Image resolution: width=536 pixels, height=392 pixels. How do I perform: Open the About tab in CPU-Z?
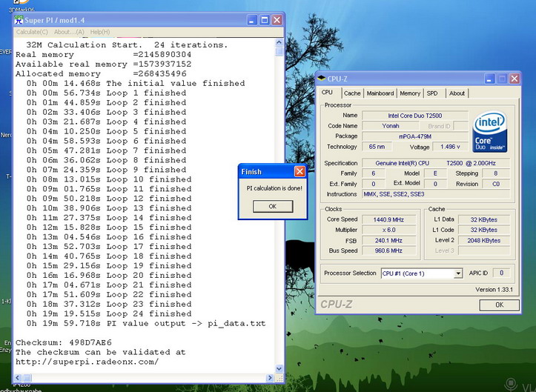[x=457, y=93]
